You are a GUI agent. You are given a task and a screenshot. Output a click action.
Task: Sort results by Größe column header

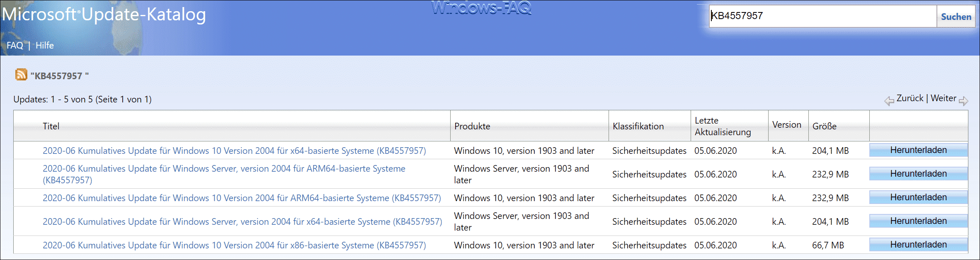coord(824,126)
